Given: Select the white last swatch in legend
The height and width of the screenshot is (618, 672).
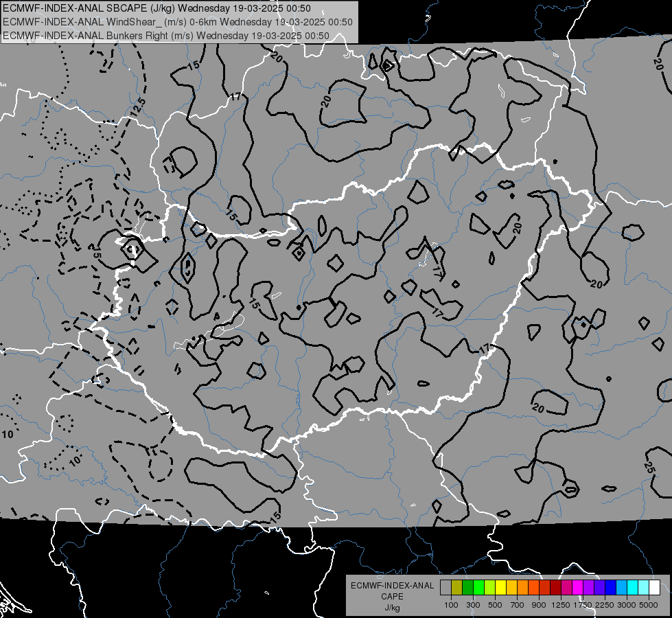Looking at the screenshot, I should [654, 588].
